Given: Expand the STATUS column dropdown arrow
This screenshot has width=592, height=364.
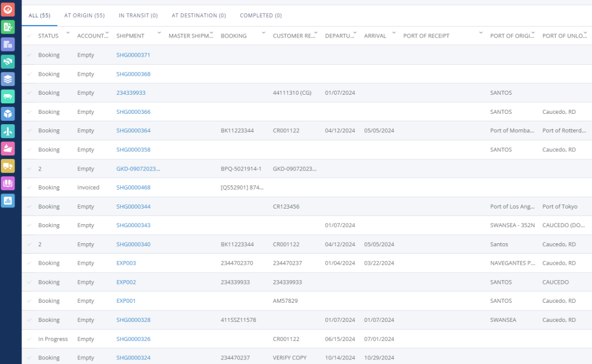Looking at the screenshot, I should point(68,33).
